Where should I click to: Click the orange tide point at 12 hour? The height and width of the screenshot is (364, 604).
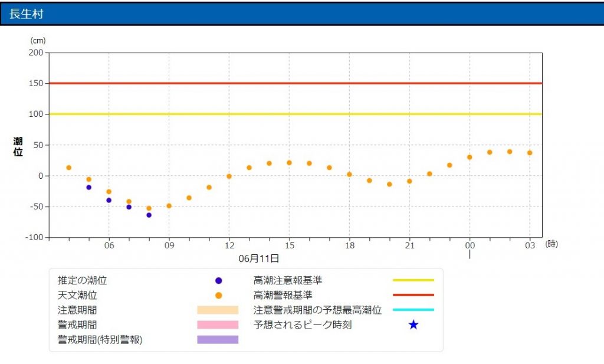[x=229, y=176]
